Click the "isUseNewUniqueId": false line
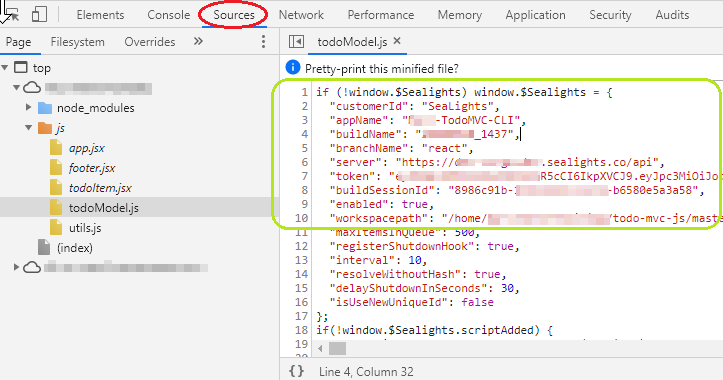 coord(411,303)
